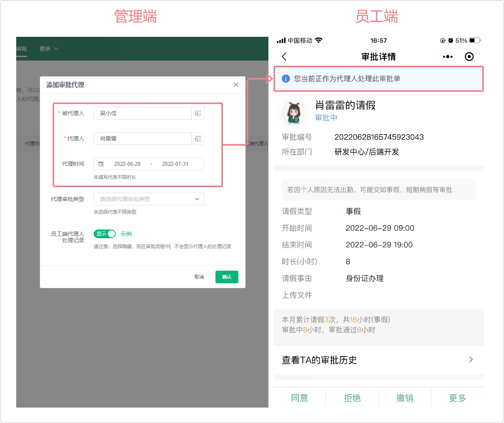Tap 更多 in bottom action bar
This screenshot has width=504, height=423.
[x=457, y=398]
